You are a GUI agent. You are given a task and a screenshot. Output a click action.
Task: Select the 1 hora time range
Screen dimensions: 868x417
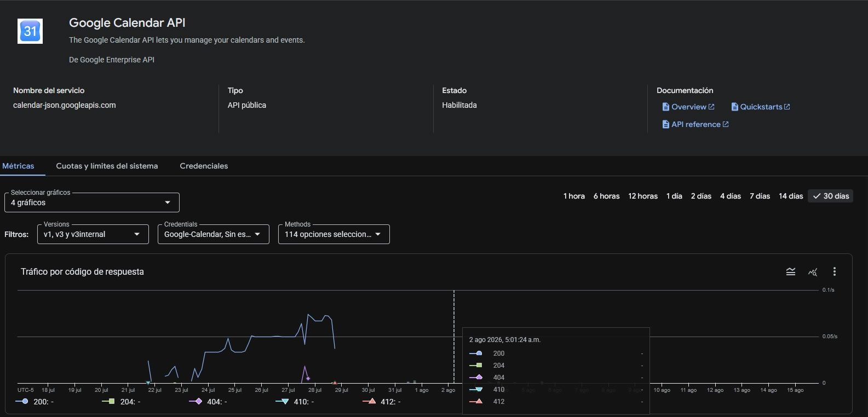(x=574, y=196)
